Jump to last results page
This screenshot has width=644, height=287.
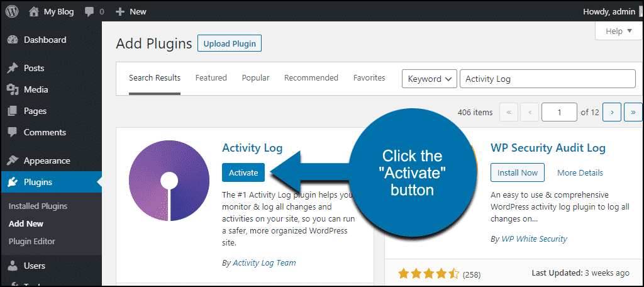click(633, 112)
